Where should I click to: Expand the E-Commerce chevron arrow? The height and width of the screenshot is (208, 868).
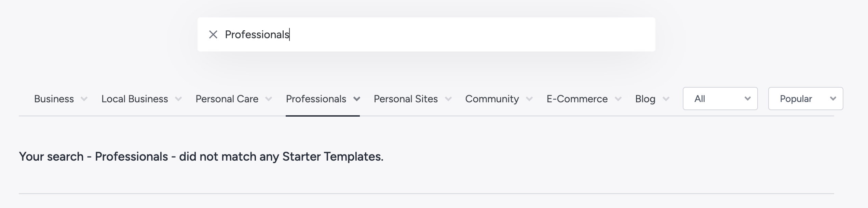tap(618, 99)
